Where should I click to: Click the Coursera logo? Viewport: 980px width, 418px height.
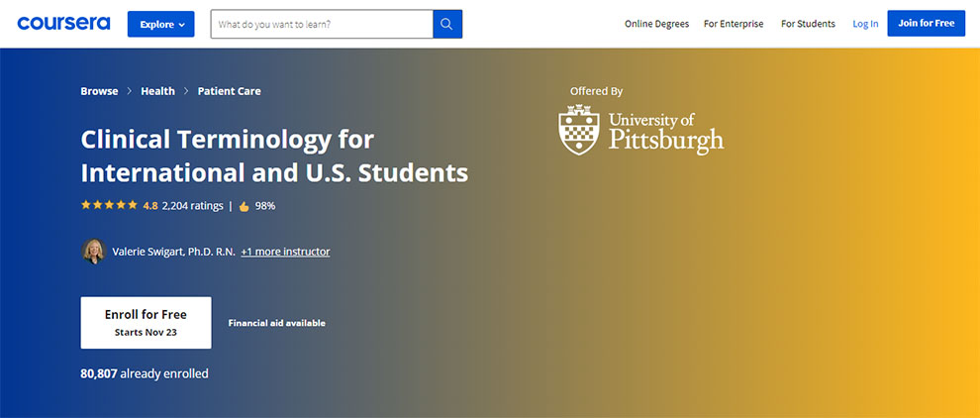(x=63, y=24)
